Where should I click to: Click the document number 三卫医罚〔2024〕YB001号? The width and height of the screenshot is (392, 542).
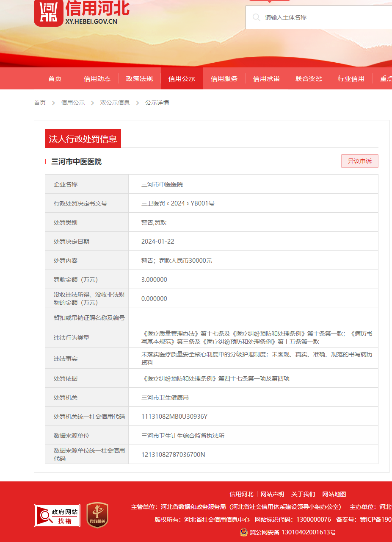(178, 203)
